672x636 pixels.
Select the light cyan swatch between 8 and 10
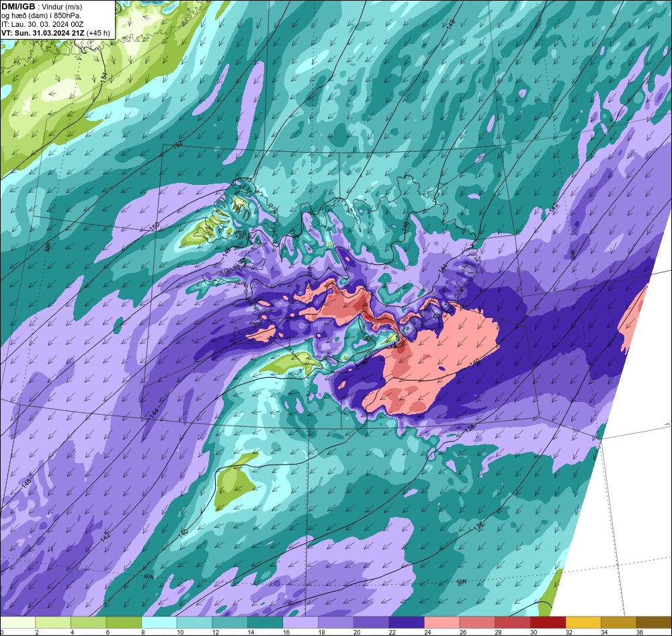[x=159, y=623]
